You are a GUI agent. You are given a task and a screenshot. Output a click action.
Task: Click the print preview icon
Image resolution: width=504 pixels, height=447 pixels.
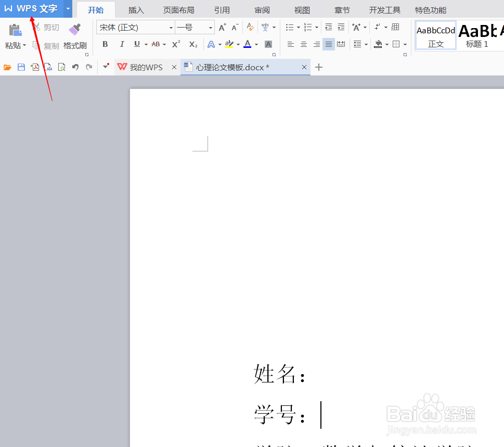coord(61,67)
